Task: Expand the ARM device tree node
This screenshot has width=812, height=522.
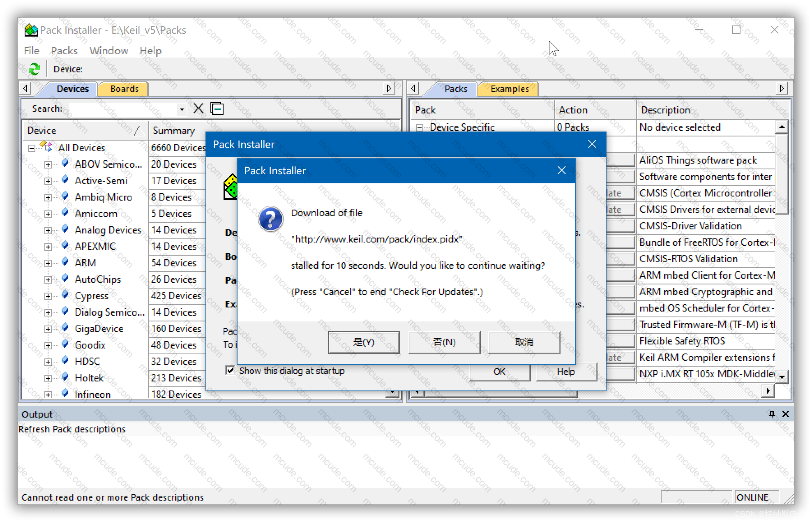Action: click(48, 263)
